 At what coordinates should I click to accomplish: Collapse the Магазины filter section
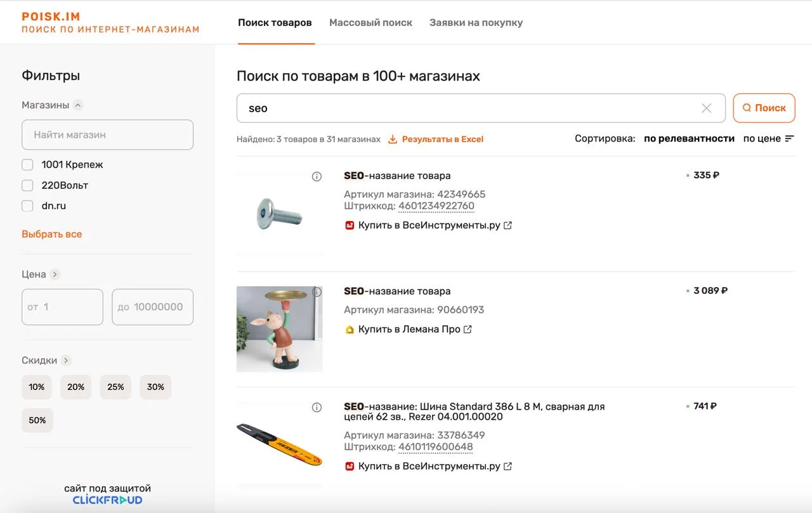coord(78,105)
